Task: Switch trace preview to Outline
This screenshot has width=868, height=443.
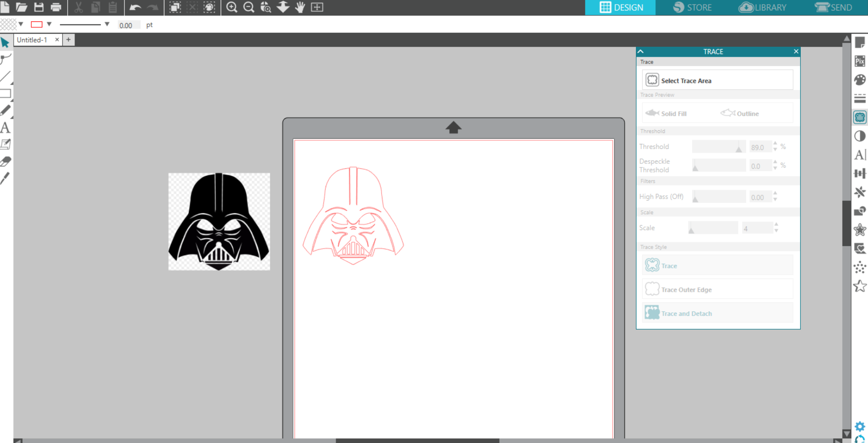Action: 739,113
